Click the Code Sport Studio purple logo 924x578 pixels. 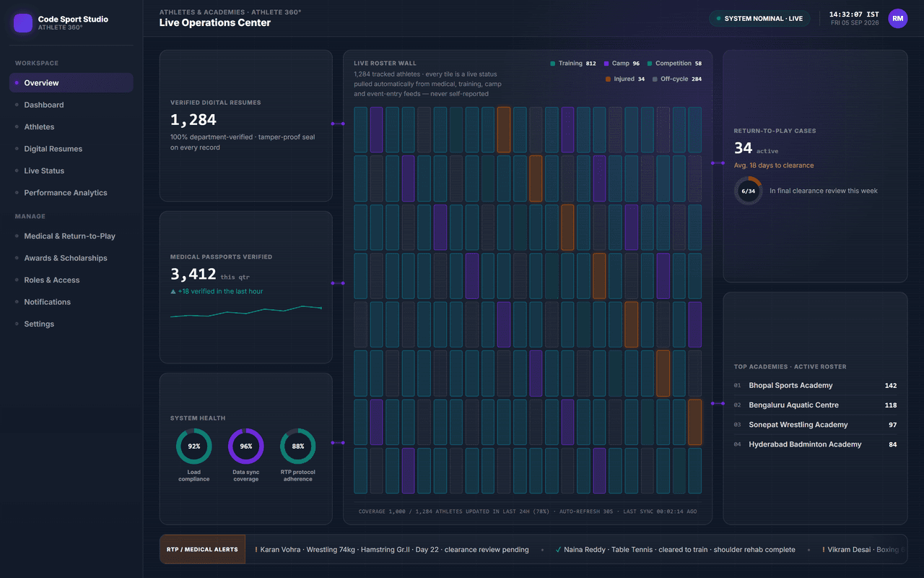(x=23, y=23)
